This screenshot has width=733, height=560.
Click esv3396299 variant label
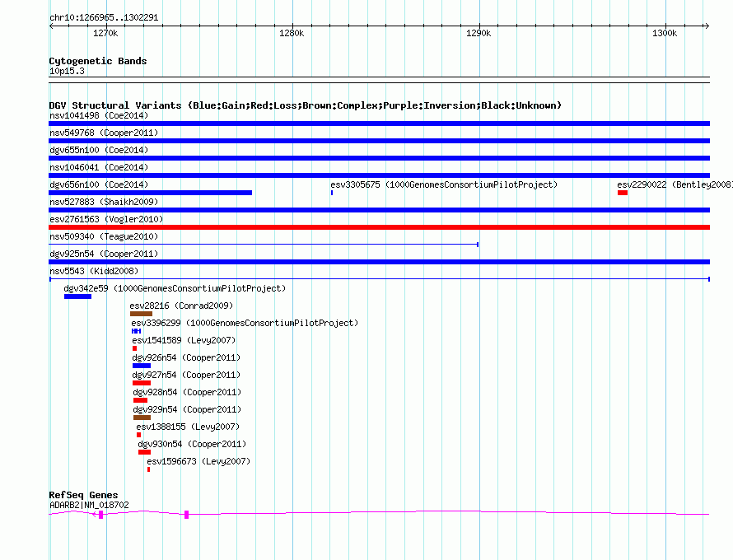pos(245,323)
